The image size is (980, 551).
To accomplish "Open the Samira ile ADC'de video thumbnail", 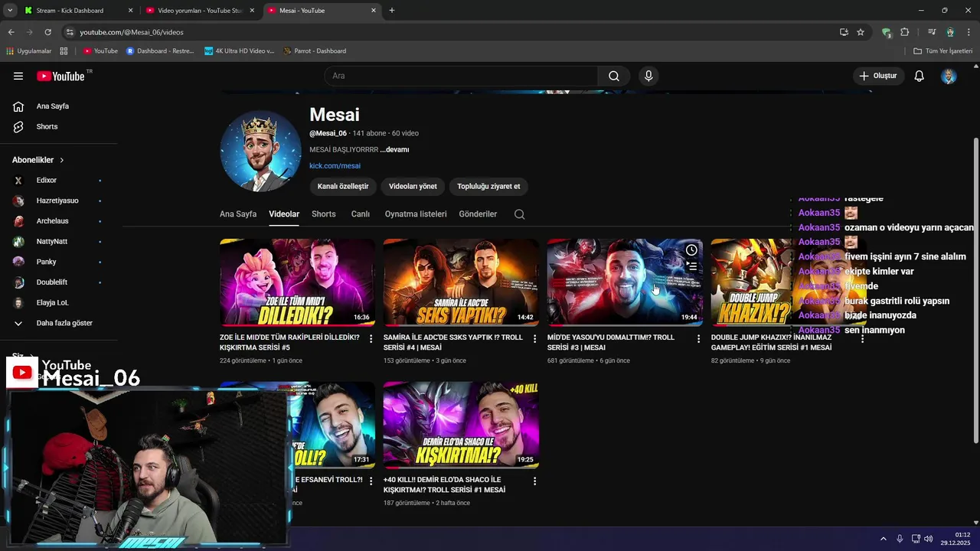I will (x=461, y=282).
